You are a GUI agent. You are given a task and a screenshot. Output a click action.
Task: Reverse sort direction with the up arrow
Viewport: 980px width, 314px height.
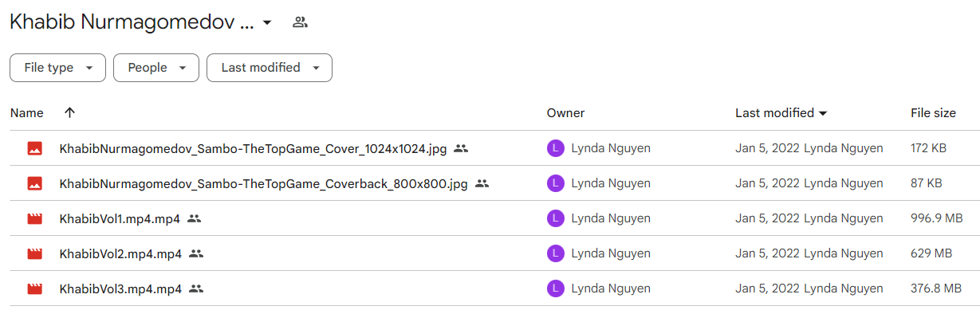(69, 113)
